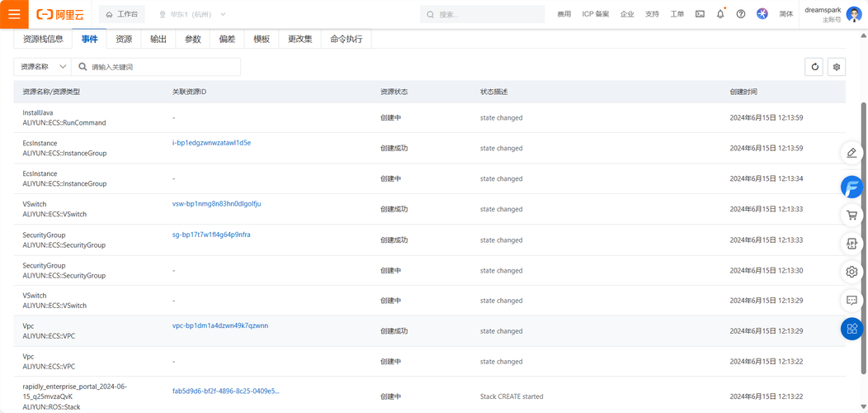Open instance link i-bp1edgzwnwzatawl1d5e

pyautogui.click(x=211, y=143)
